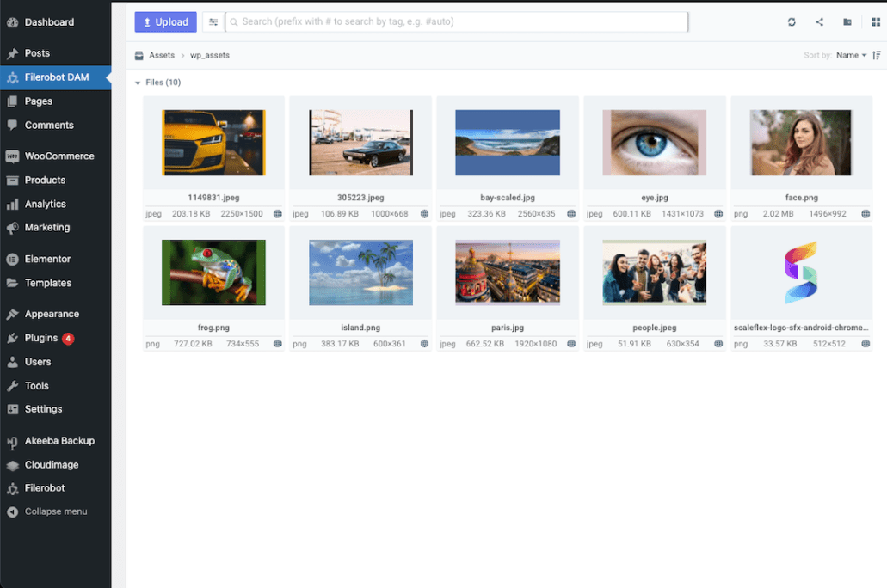Open Pages in the sidebar menu
The image size is (887, 588).
pos(55,101)
